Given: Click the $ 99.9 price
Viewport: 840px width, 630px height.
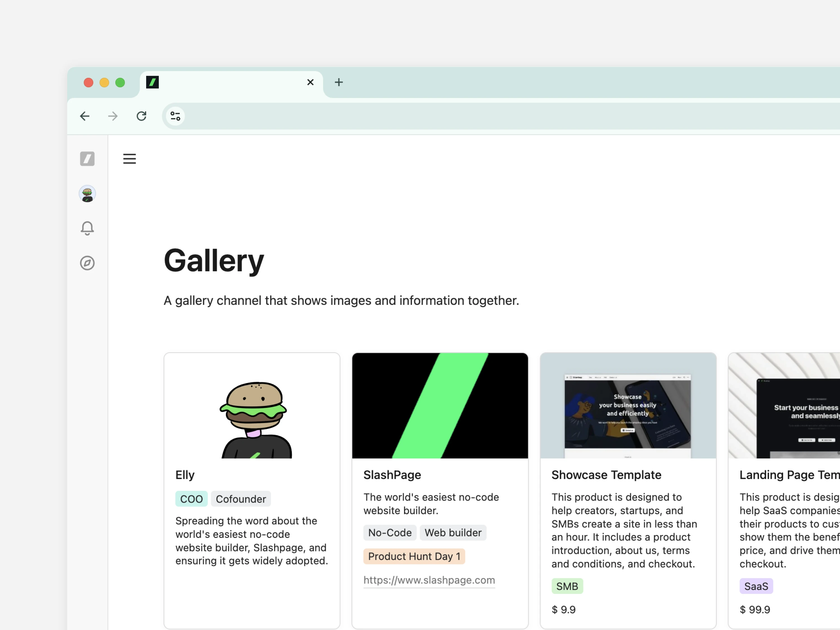Looking at the screenshot, I should (x=755, y=610).
